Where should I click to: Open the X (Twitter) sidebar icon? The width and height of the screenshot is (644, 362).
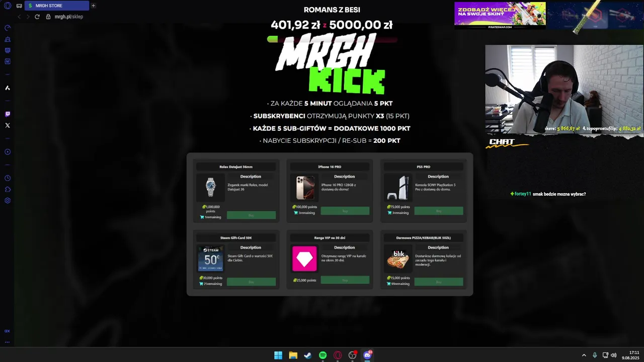pyautogui.click(x=8, y=125)
